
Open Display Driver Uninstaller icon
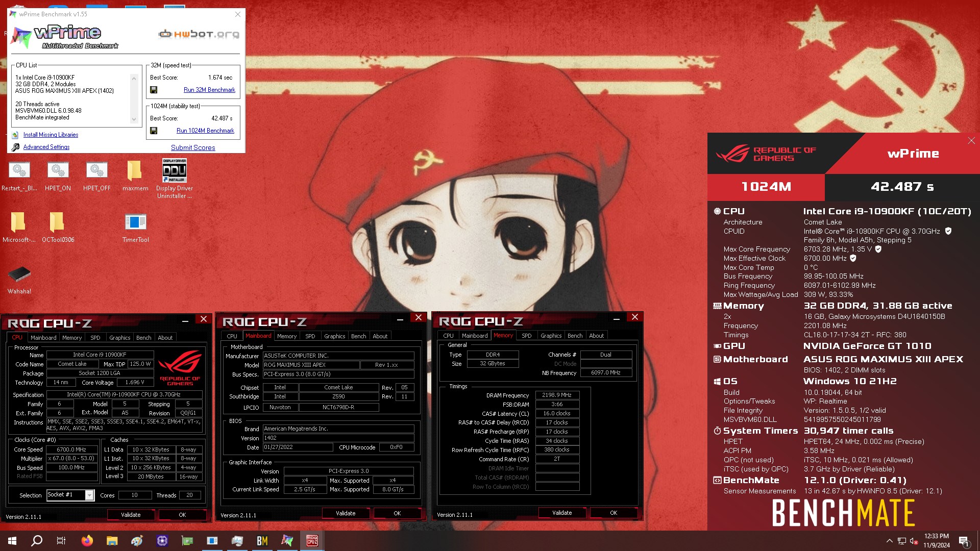(x=175, y=179)
